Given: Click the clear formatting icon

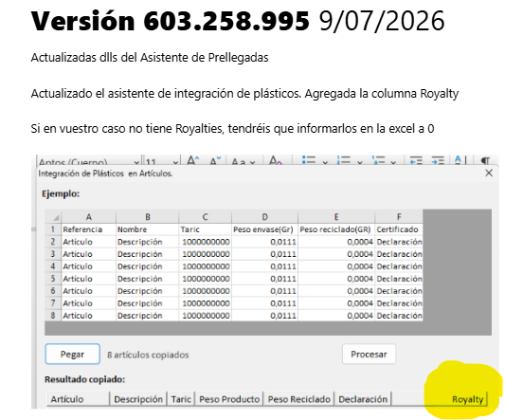Looking at the screenshot, I should coord(276,160).
